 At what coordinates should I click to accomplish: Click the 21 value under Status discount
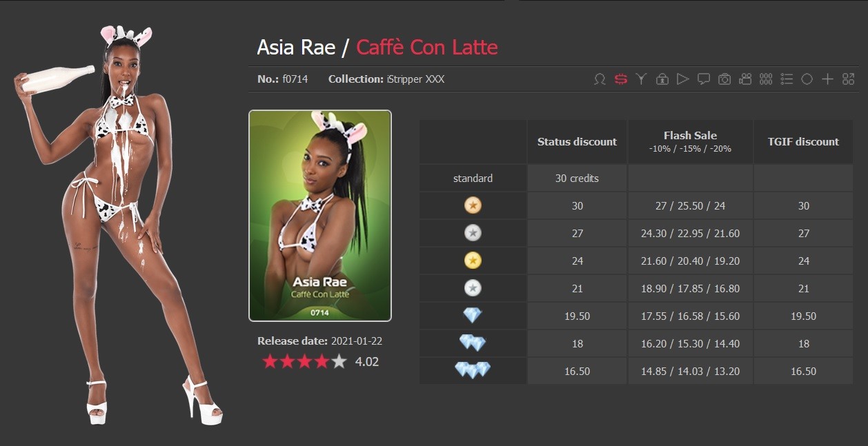(x=578, y=288)
